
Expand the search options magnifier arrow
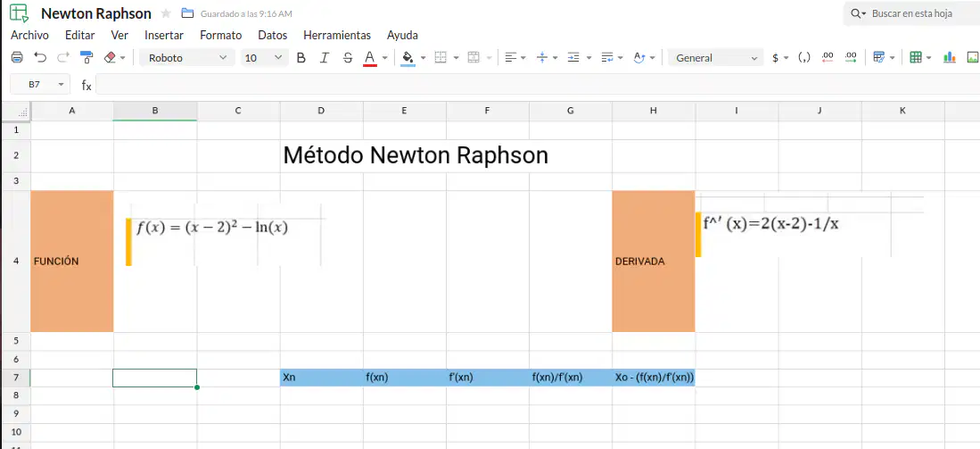864,13
